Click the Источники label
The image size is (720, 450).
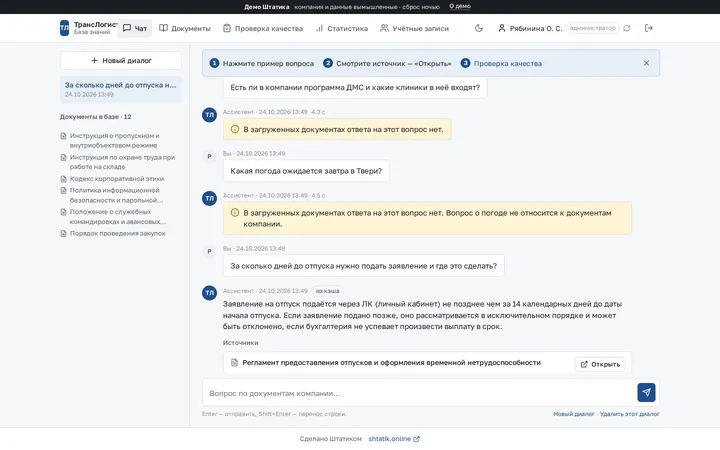pyautogui.click(x=240, y=343)
